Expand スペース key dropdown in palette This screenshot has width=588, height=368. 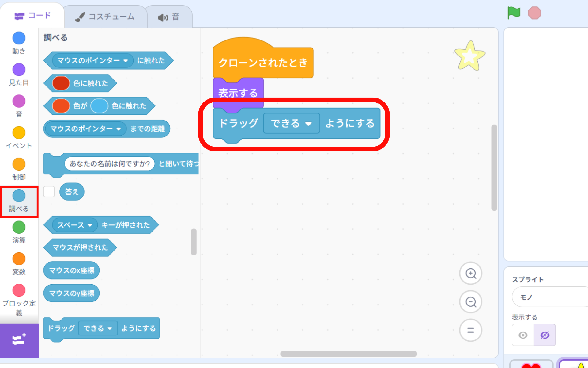coord(90,225)
